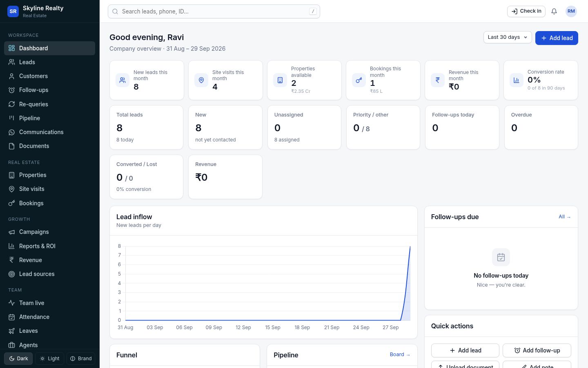Click the Check in button
Viewport: 588px width, 368px height.
[x=526, y=11]
